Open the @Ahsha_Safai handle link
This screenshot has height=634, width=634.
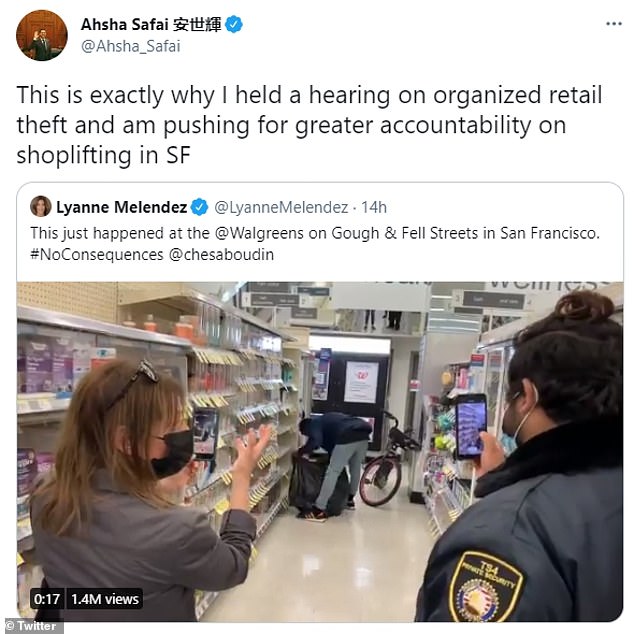coord(131,46)
